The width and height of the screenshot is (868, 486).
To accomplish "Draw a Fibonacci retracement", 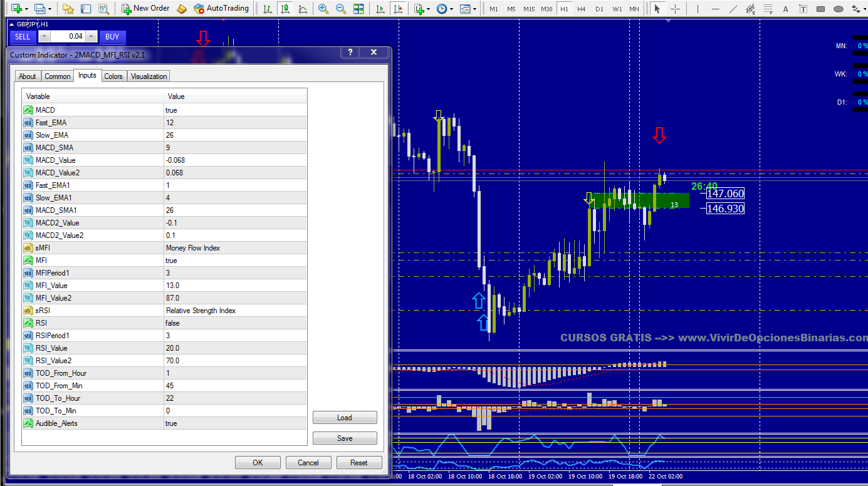I will [768, 9].
